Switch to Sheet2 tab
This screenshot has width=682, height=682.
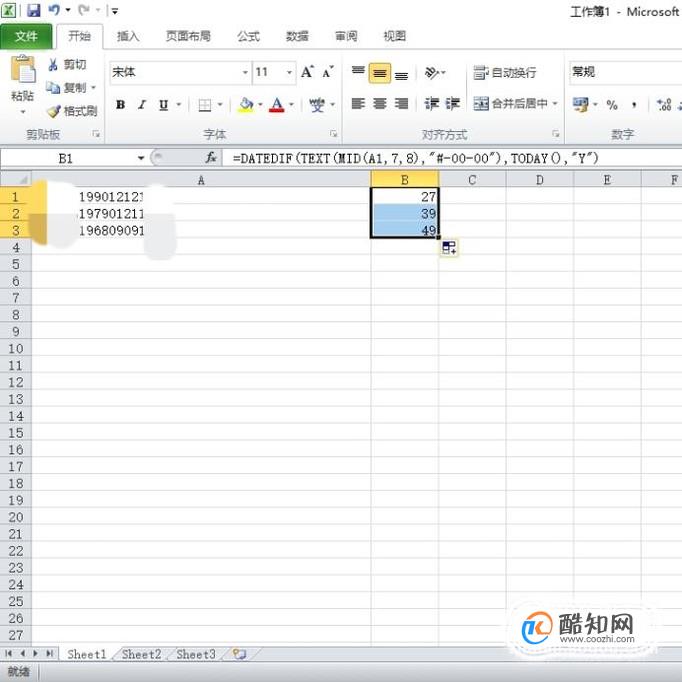(141, 654)
